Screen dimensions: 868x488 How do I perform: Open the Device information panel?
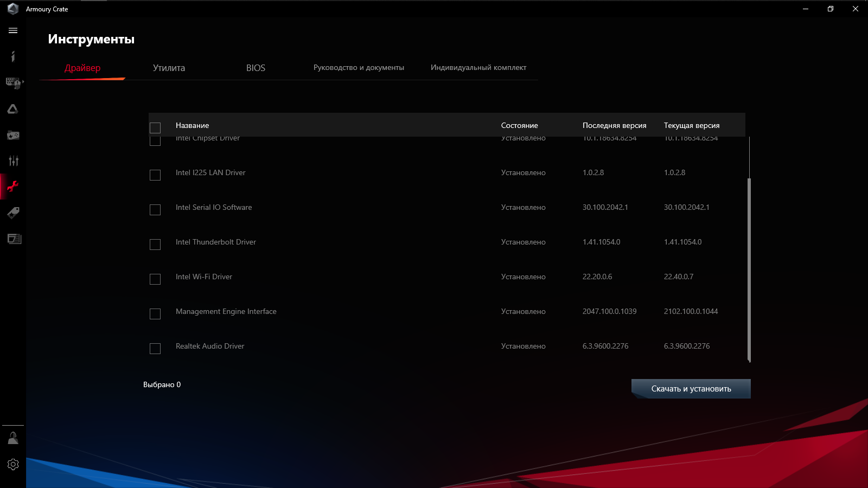tap(12, 56)
